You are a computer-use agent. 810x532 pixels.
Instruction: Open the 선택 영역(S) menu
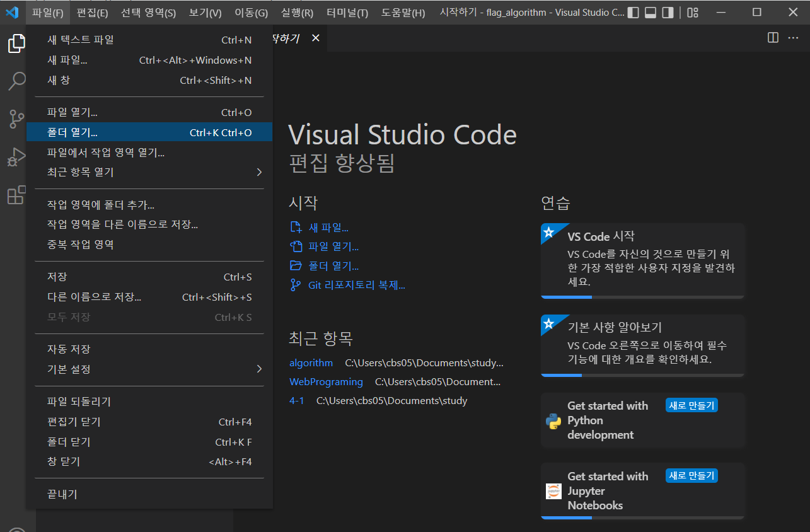148,13
